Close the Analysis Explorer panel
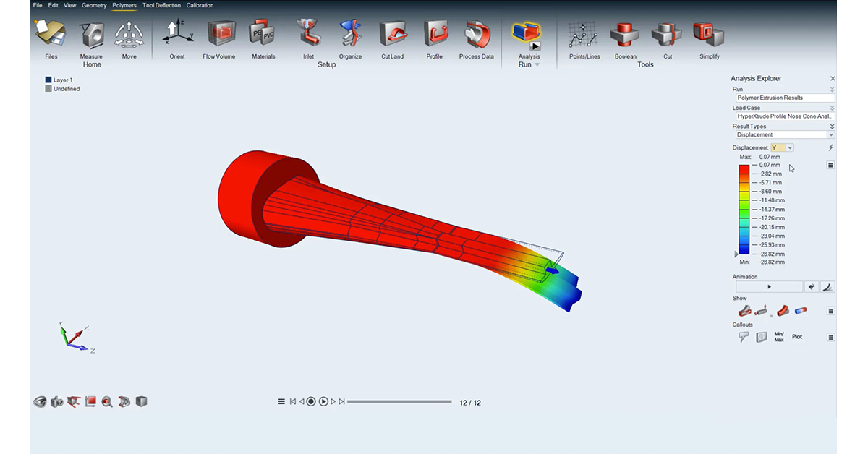 833,78
